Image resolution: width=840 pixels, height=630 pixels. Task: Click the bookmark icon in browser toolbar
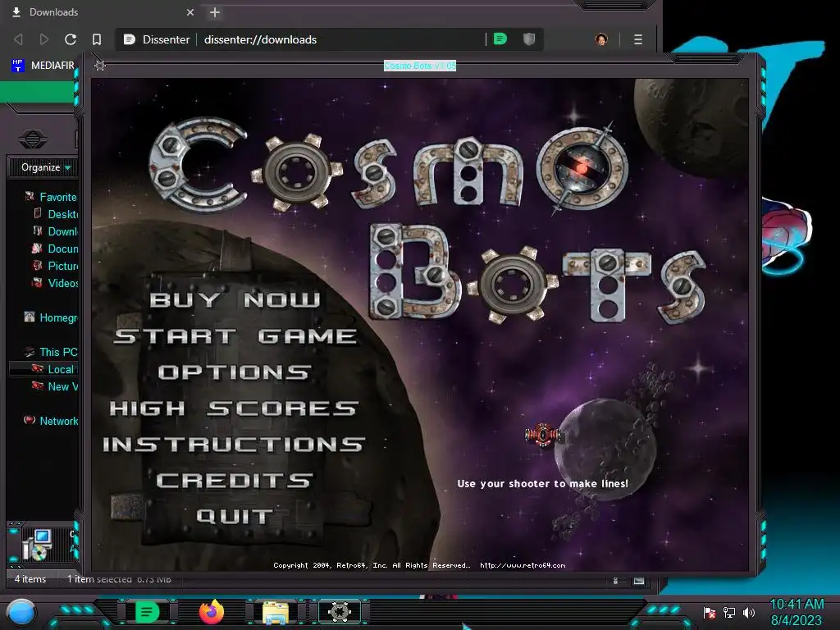tap(97, 39)
